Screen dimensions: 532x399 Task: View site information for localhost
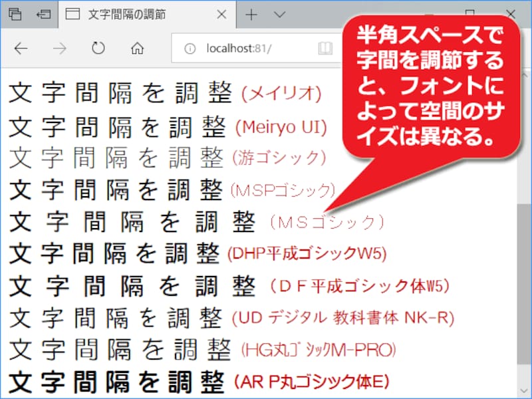(x=191, y=49)
